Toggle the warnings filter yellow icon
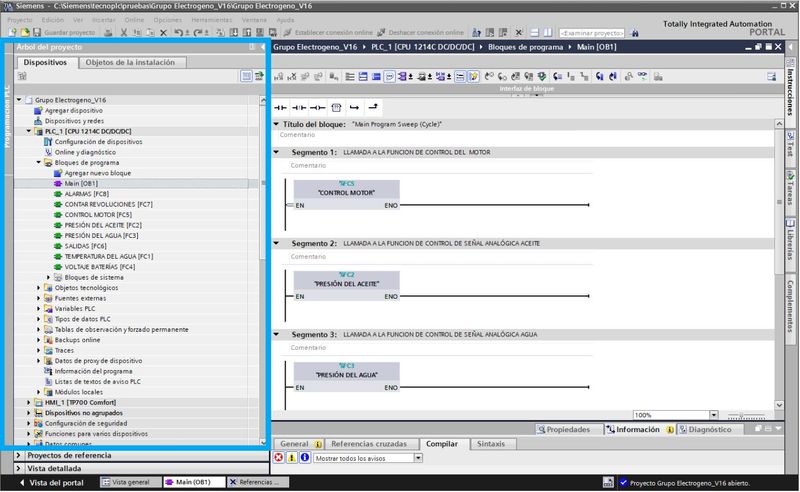The image size is (800, 492). pos(292,458)
